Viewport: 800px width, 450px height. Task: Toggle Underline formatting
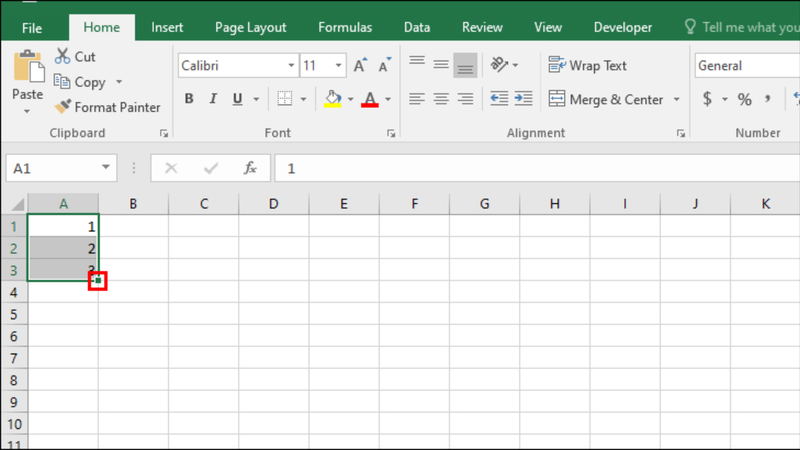[237, 98]
